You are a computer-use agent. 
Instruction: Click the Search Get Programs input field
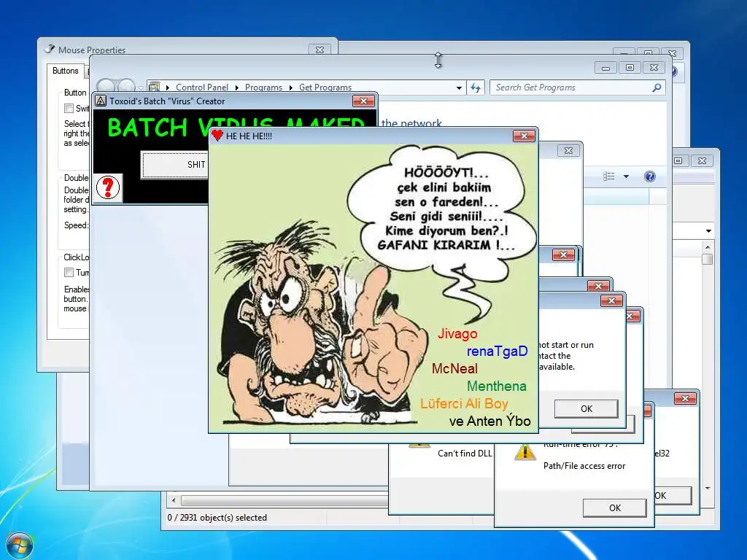(x=571, y=87)
